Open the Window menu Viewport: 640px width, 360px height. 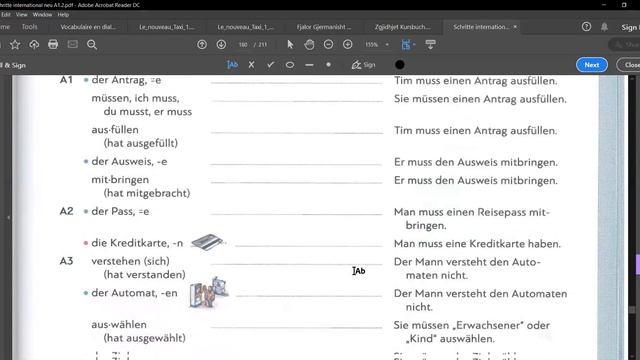pyautogui.click(x=42, y=15)
